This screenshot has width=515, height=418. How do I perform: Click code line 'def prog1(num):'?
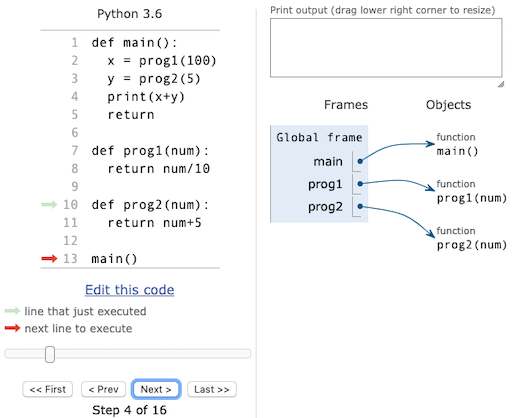click(150, 151)
